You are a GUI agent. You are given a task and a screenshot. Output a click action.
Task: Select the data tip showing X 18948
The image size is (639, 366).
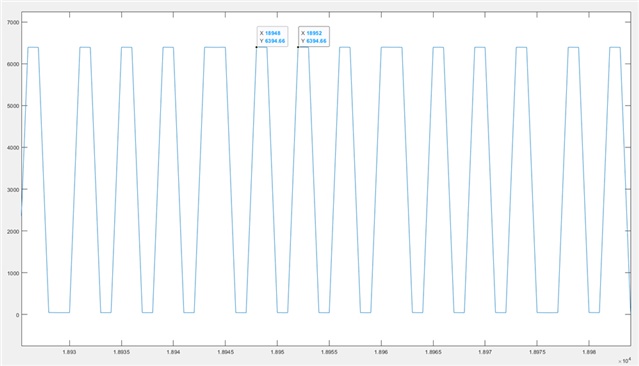tap(272, 37)
